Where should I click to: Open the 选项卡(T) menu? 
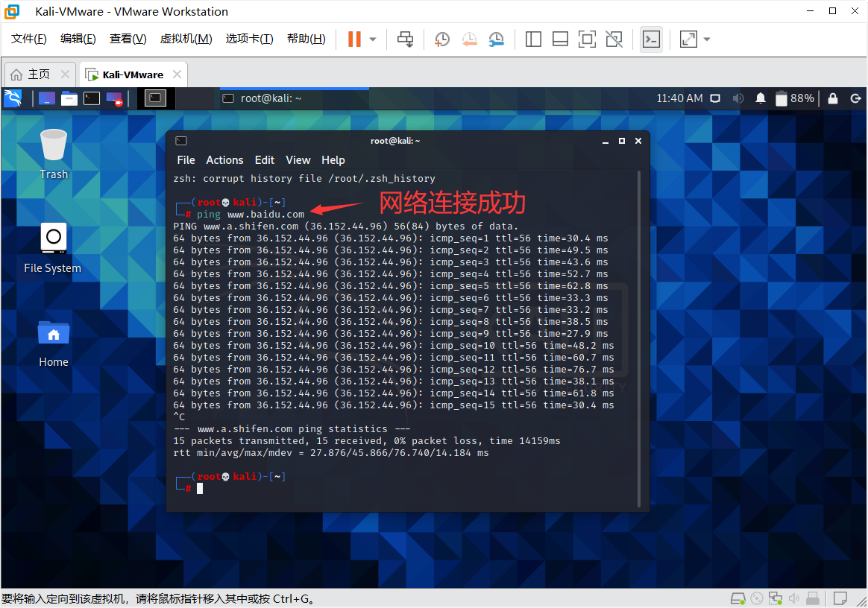click(x=250, y=39)
